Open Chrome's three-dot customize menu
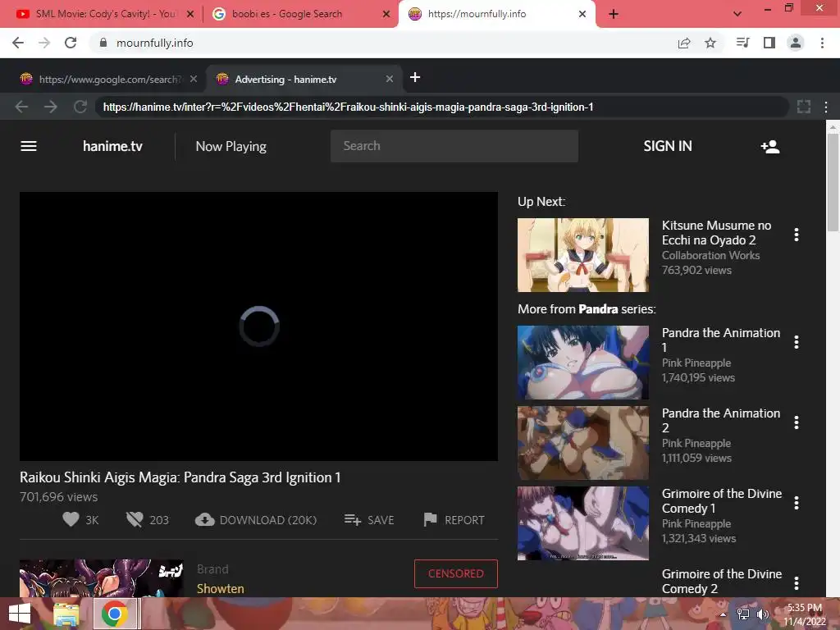 click(x=822, y=43)
